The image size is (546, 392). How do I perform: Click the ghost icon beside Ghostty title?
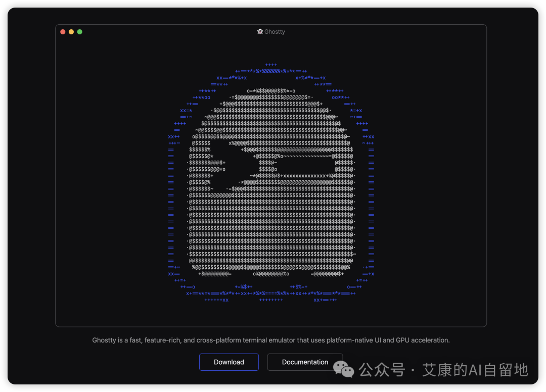pos(260,32)
